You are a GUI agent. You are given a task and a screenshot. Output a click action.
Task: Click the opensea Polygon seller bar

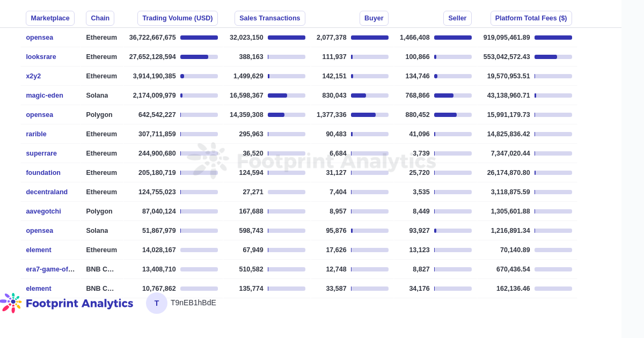453,115
